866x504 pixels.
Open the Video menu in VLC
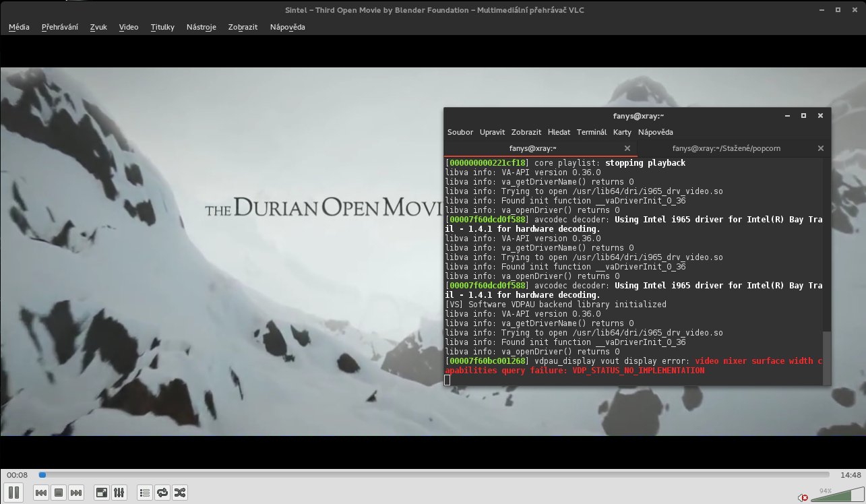click(x=129, y=27)
